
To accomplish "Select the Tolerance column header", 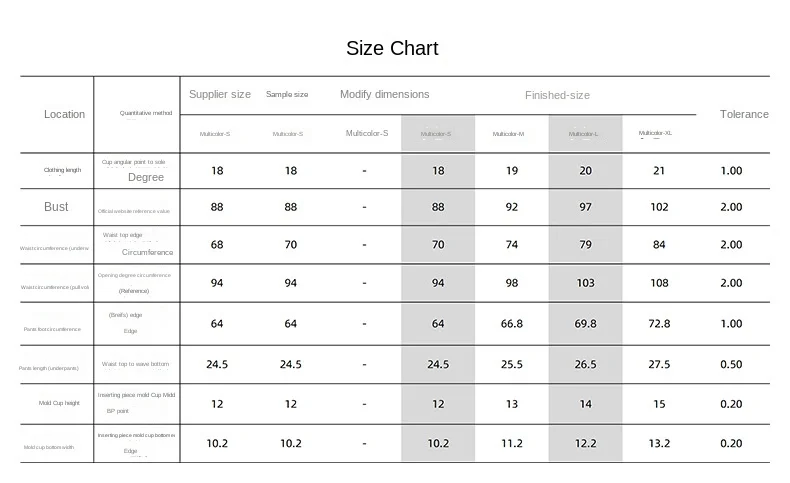I will (x=744, y=114).
